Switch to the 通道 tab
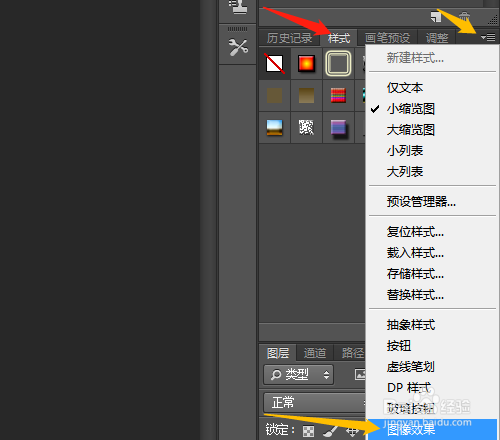The width and height of the screenshot is (500, 440). tap(315, 353)
